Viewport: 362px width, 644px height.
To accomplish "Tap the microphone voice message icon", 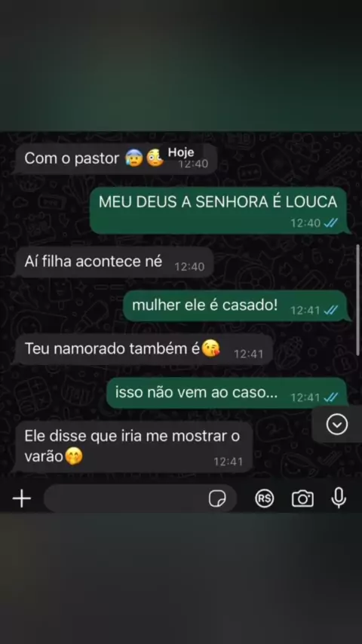I will 339,498.
